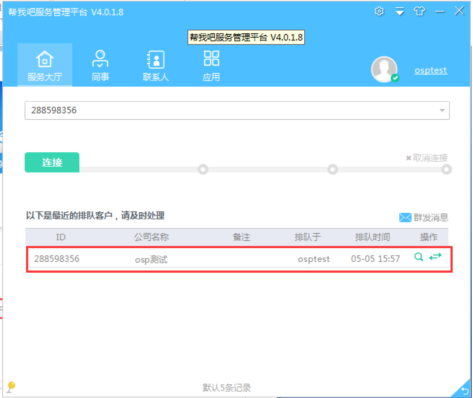This screenshot has width=473, height=398.
Task: Switch to the 应用 tab
Action: 211,66
